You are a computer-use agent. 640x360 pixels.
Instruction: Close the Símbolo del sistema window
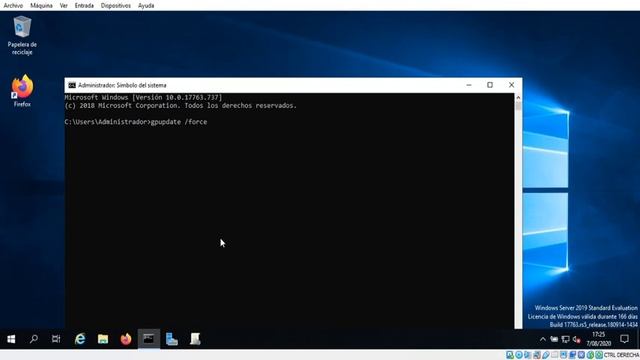tap(511, 85)
